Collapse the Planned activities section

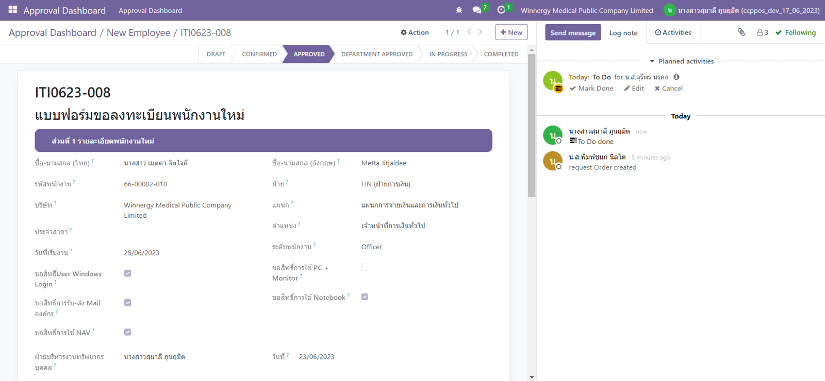tap(681, 61)
